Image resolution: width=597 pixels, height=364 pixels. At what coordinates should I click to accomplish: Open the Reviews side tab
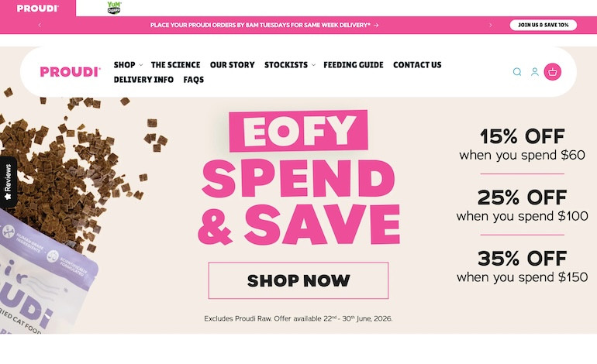[8, 182]
